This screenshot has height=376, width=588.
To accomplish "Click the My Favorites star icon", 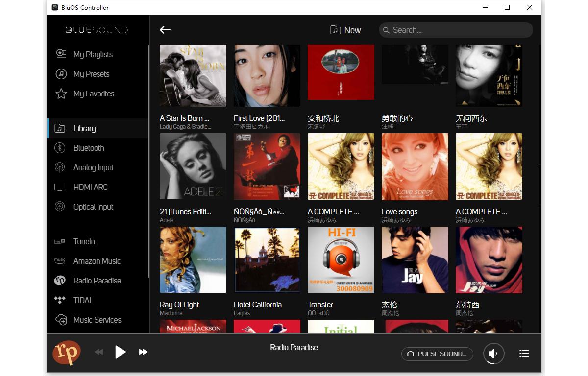I will [x=61, y=94].
